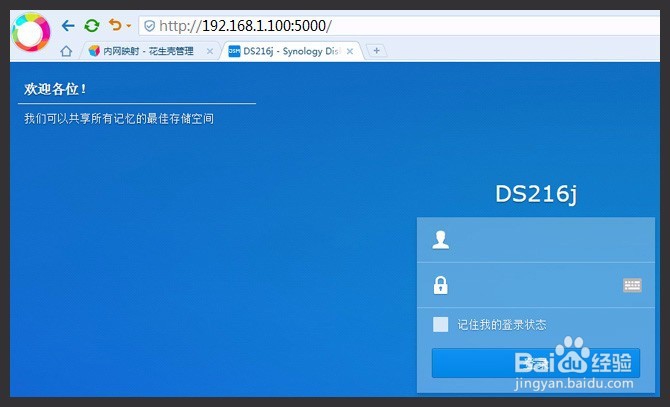Go to the browser home page icon
This screenshot has width=670, height=407.
point(66,51)
